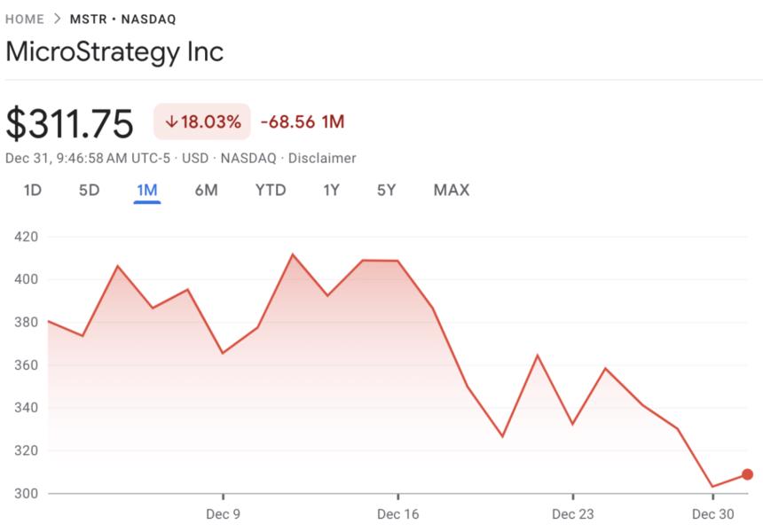The width and height of the screenshot is (763, 532).
Task: Switch chart to 1D range
Action: [33, 190]
